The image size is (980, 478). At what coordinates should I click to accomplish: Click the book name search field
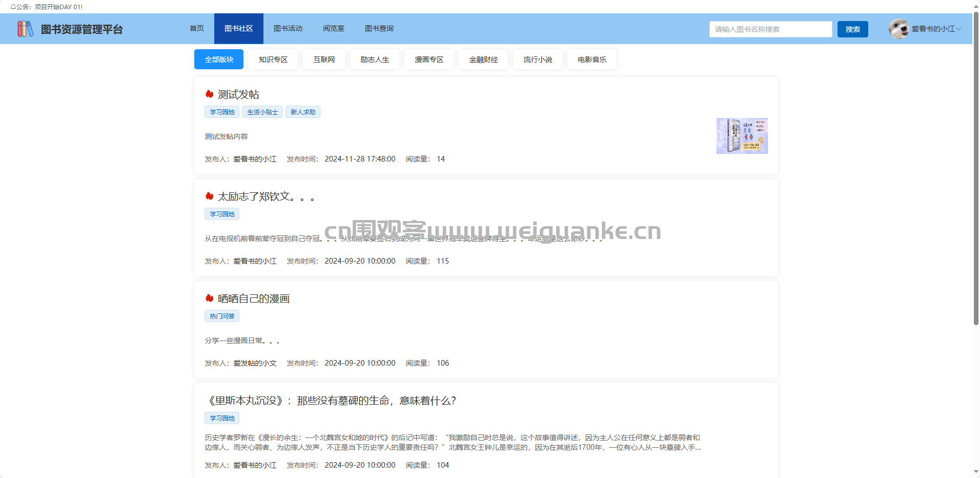pos(771,29)
